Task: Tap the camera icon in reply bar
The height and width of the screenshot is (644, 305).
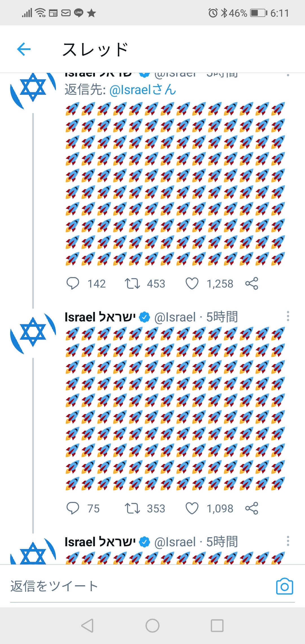Action: (284, 586)
